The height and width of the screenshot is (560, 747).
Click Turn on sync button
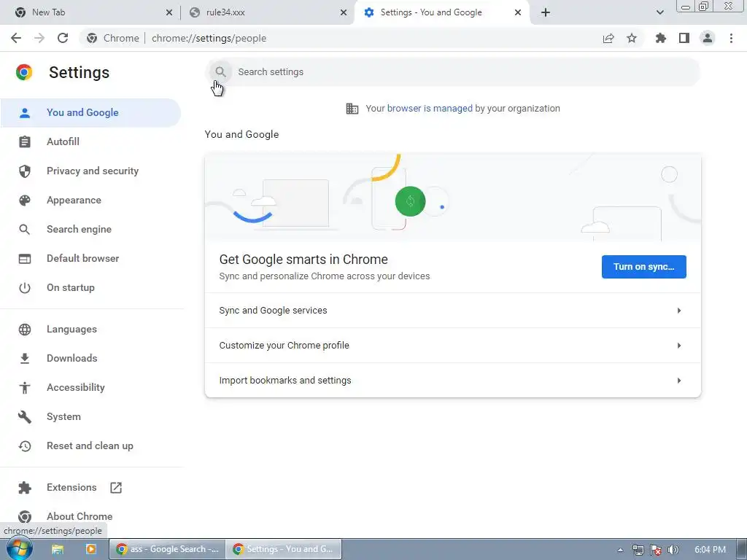[643, 267]
